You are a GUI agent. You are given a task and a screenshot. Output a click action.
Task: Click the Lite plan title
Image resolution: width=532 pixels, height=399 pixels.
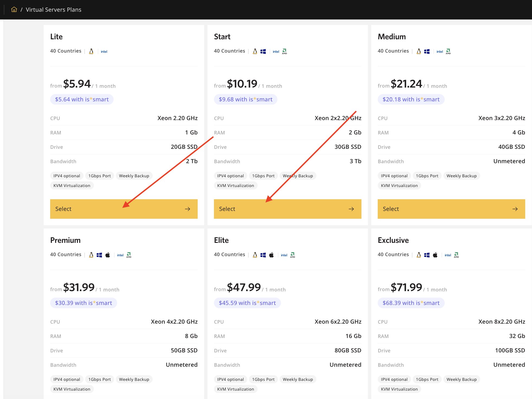coord(56,37)
